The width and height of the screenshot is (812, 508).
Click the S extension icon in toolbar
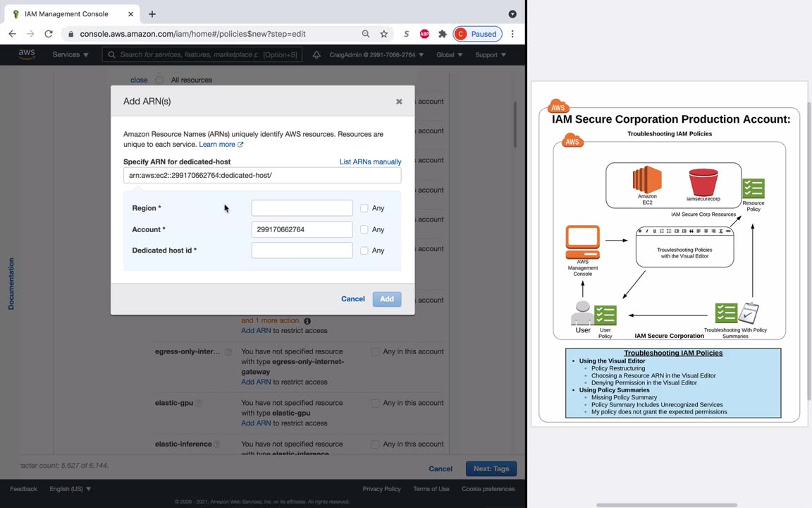(407, 34)
